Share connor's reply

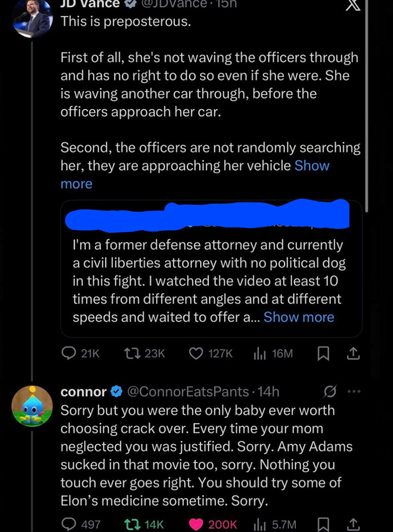tap(353, 524)
